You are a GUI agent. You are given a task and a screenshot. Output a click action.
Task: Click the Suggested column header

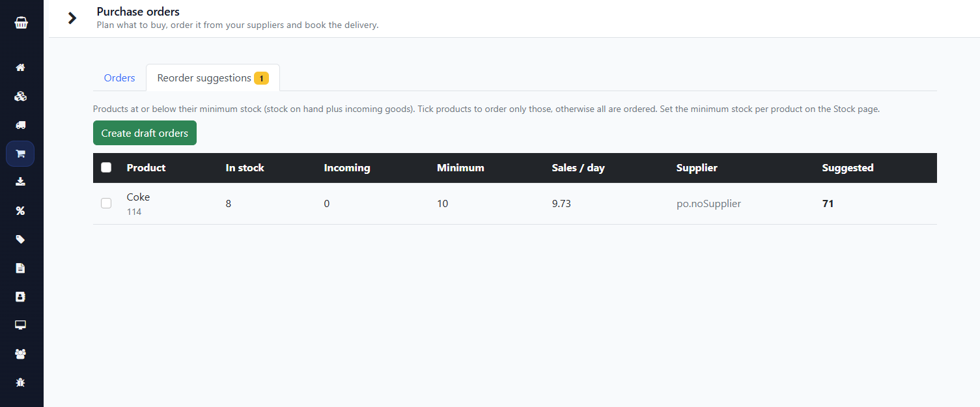[848, 167]
